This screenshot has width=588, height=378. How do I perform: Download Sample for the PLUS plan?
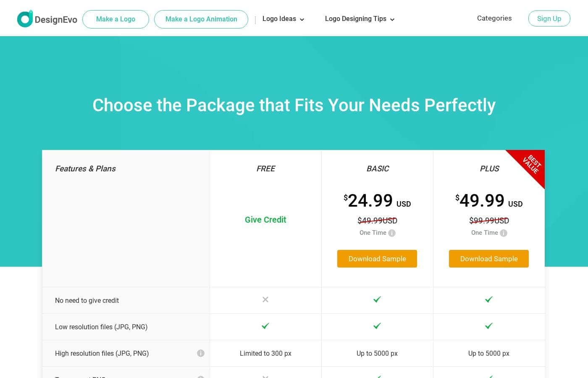click(489, 259)
